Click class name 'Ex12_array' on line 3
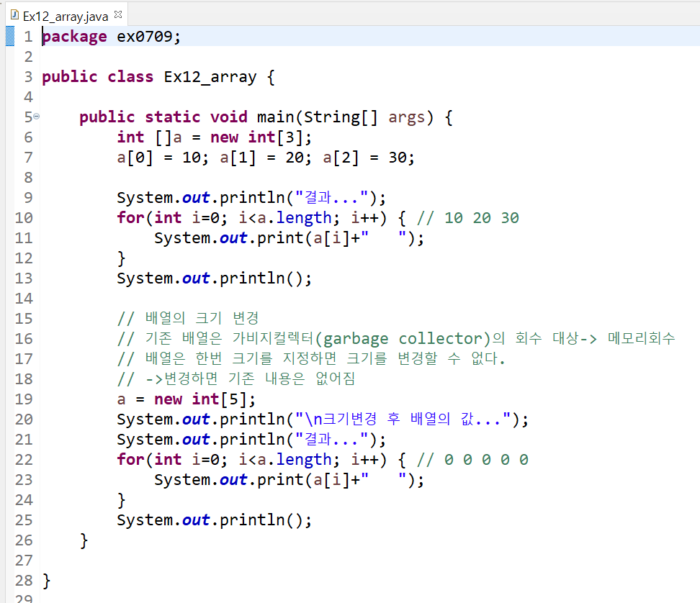This screenshot has height=603, width=700. 210,77
